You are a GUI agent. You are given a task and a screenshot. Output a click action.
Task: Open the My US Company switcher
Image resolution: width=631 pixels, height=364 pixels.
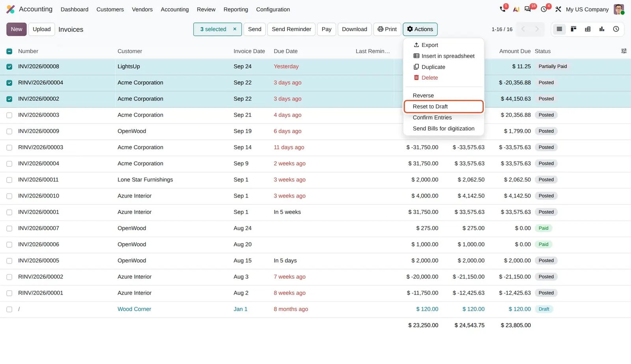point(587,9)
